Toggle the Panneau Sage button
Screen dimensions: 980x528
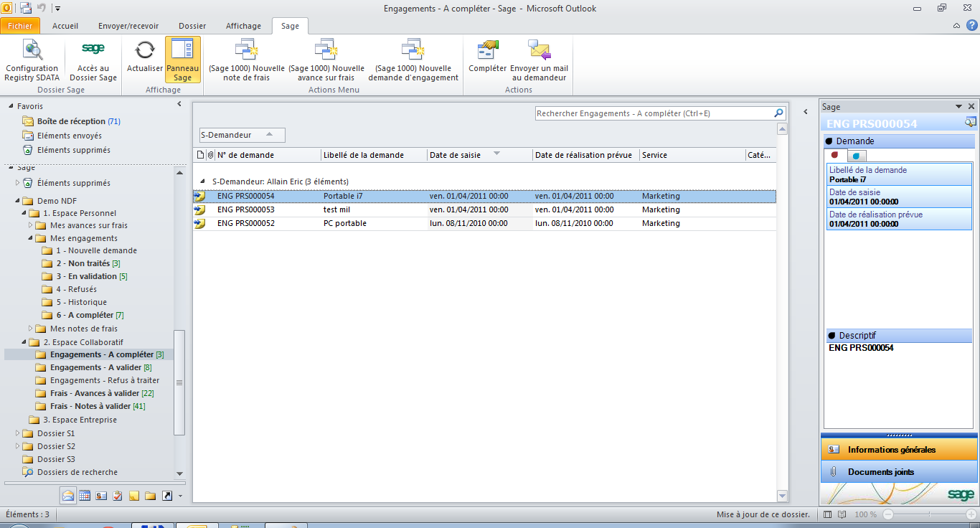tap(183, 60)
